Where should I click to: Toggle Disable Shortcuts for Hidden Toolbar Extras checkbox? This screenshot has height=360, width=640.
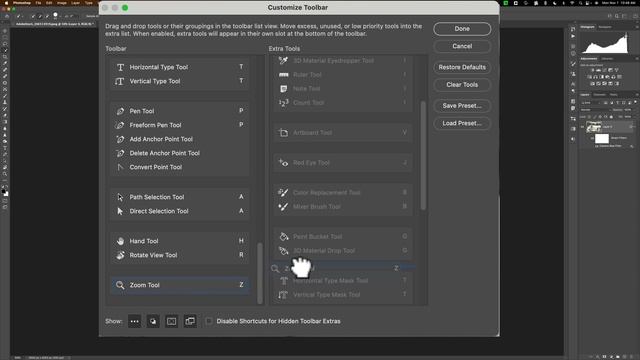click(x=209, y=321)
